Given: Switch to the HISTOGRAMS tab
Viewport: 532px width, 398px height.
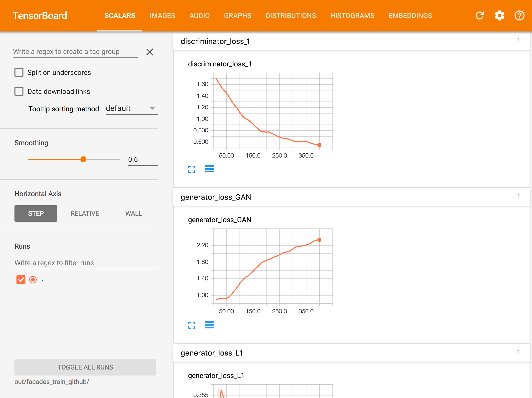Looking at the screenshot, I should (352, 15).
